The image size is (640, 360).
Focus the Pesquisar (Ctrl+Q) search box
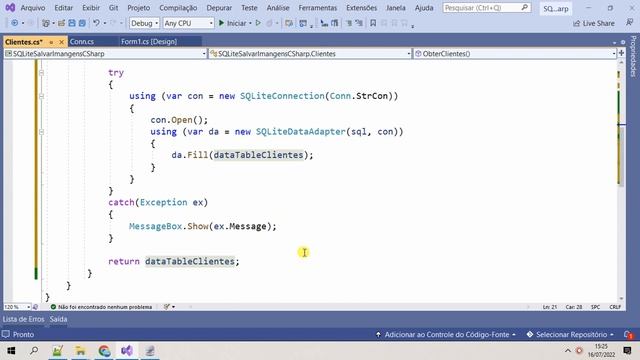pos(487,8)
